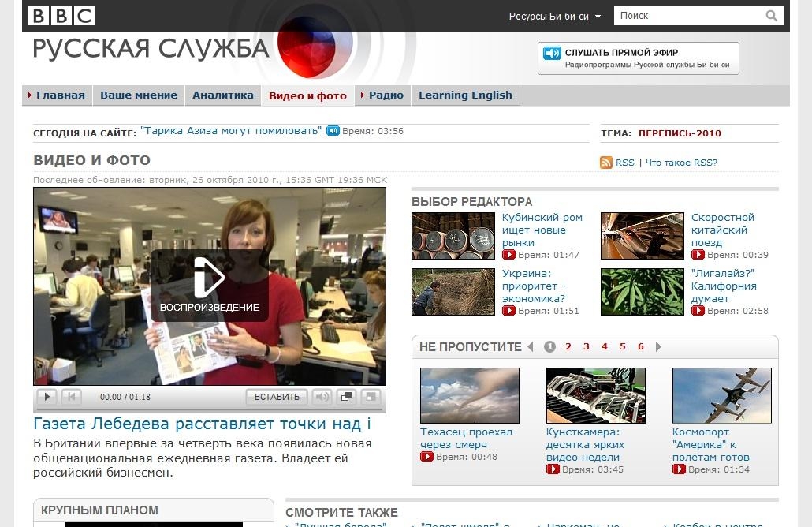Open the Кубинский ром ищет новые рынки link
812x527 pixels.
coord(542,230)
